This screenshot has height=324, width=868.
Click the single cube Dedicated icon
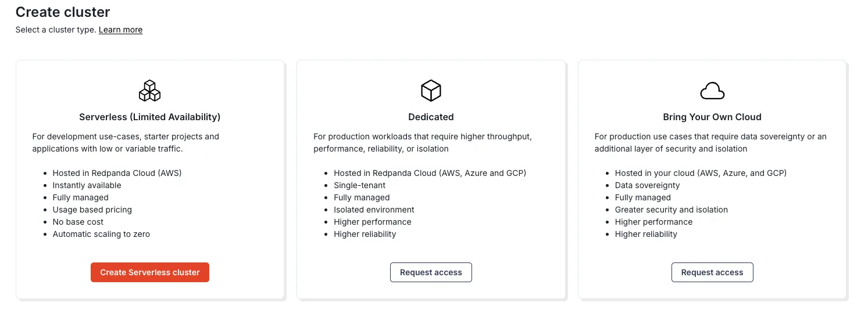[x=431, y=91]
